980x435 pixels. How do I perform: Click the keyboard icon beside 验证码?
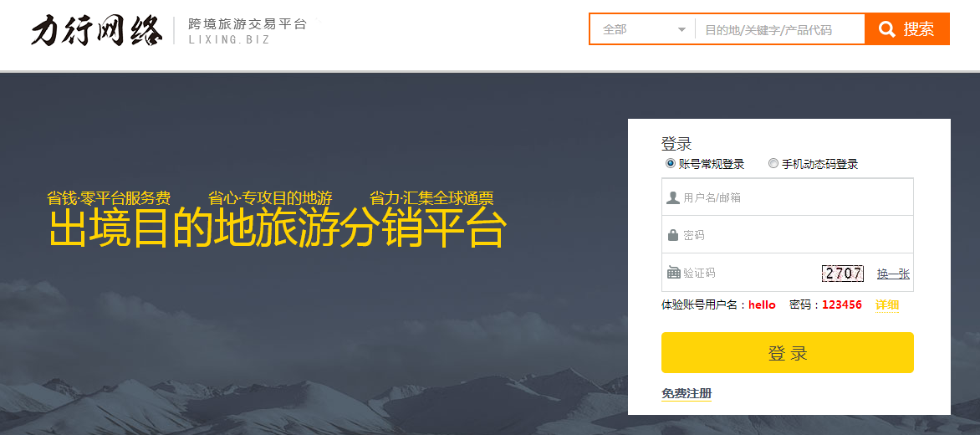673,273
